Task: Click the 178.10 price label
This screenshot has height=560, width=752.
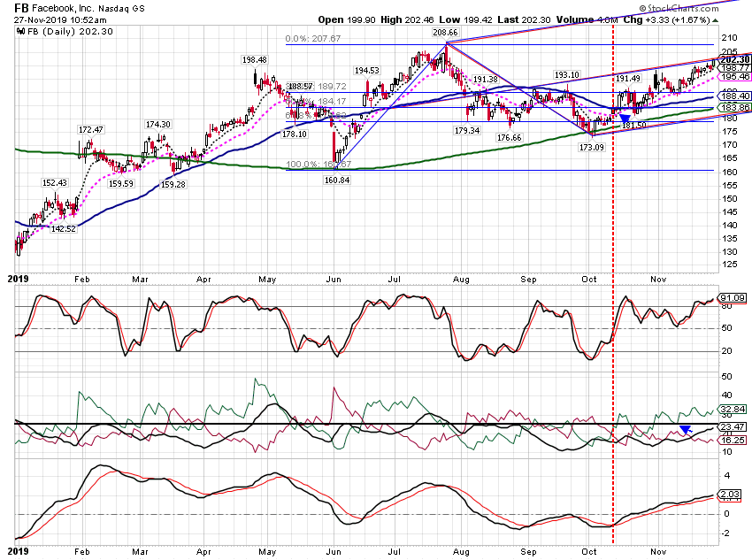Action: pos(294,134)
